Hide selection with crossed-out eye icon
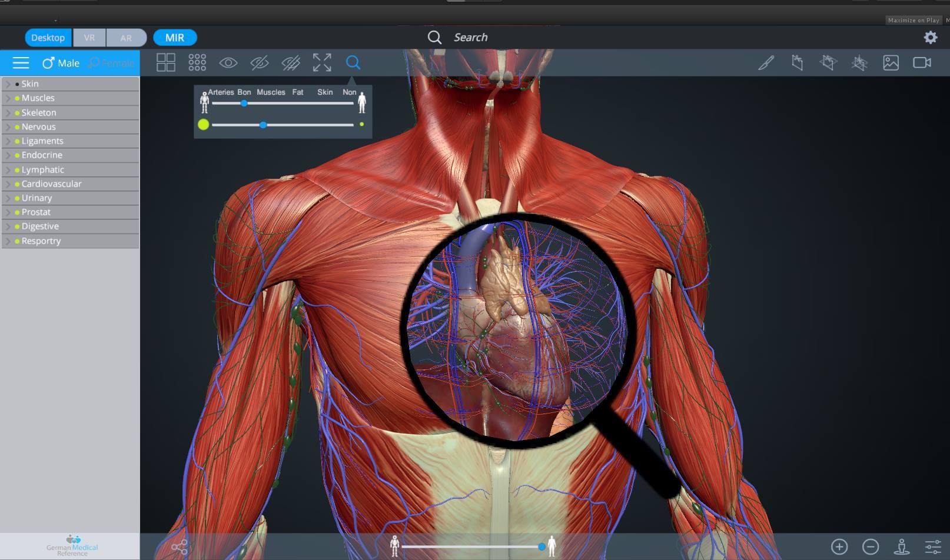 pyautogui.click(x=260, y=62)
